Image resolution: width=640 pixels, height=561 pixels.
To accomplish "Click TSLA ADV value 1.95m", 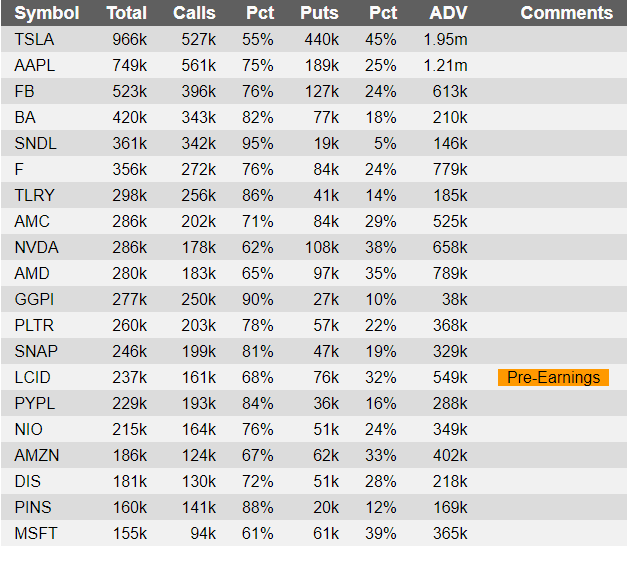I will pos(445,40).
